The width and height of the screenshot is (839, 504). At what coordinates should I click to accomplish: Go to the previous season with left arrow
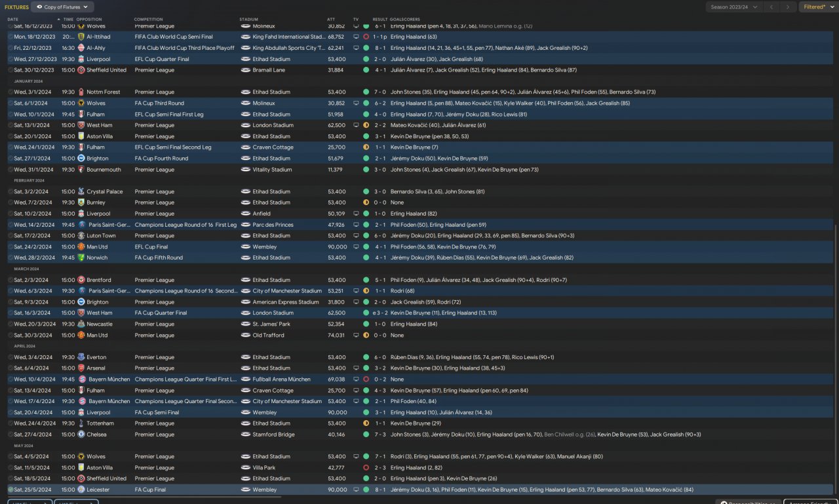tap(771, 7)
